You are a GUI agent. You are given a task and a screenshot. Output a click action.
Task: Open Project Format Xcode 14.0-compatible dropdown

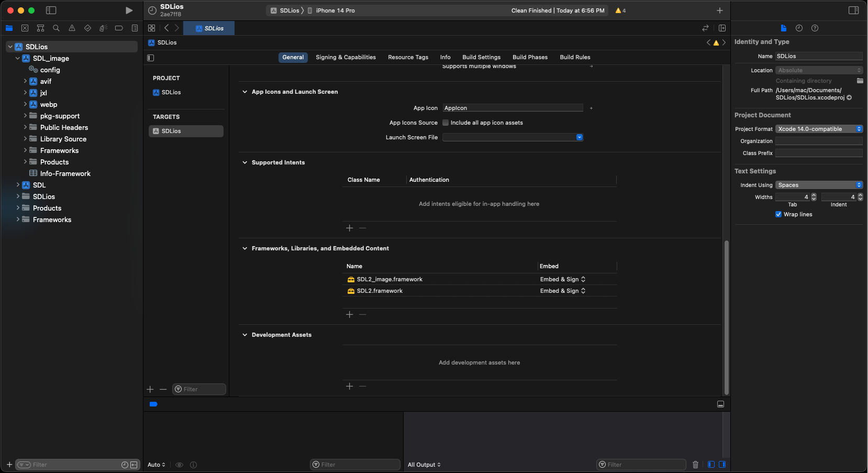point(819,129)
